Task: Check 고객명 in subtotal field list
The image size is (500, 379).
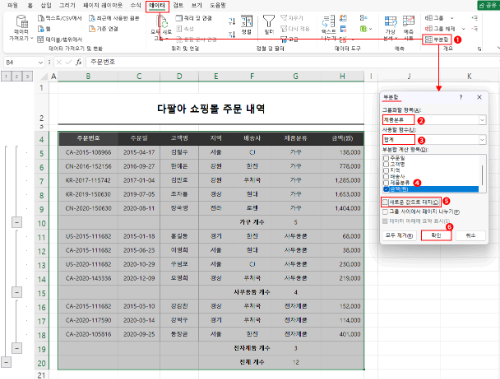Action: click(386, 164)
